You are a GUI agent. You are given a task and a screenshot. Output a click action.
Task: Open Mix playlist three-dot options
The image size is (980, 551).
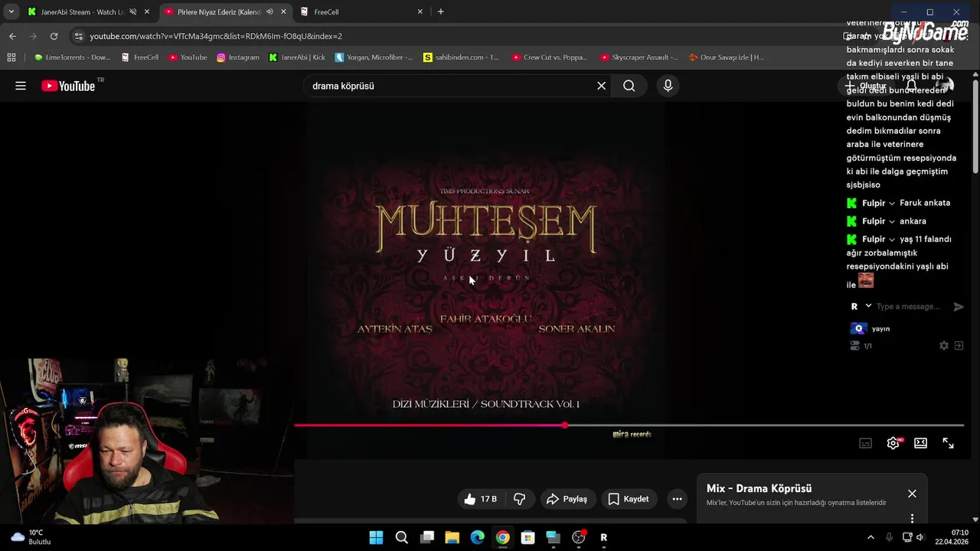[912, 518]
